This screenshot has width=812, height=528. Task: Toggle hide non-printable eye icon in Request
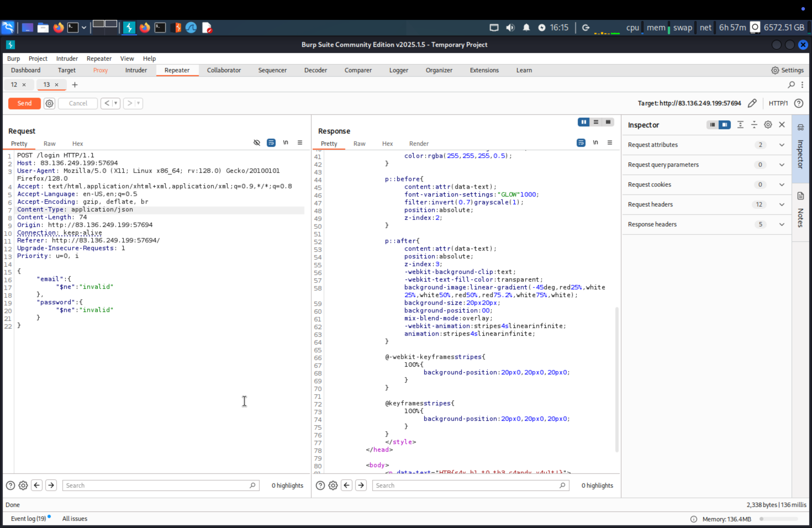pyautogui.click(x=257, y=142)
